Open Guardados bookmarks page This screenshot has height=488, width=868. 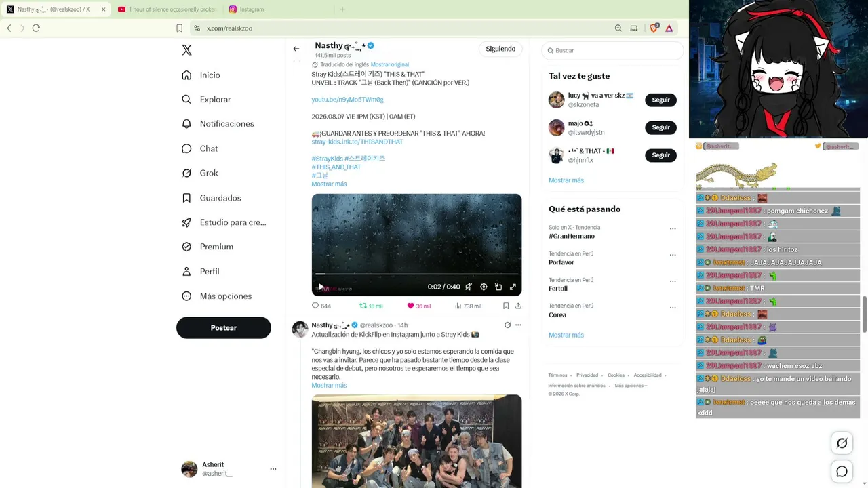(212, 198)
